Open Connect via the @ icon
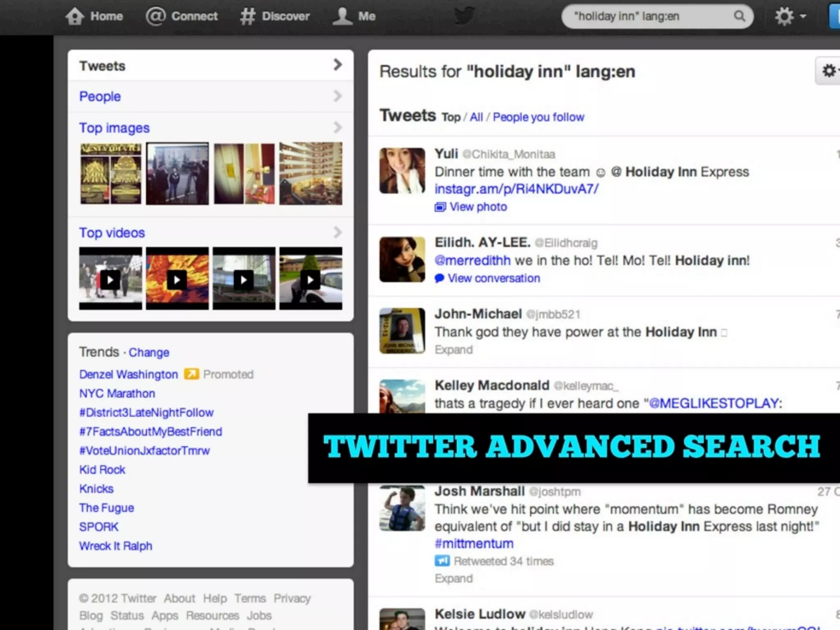Viewport: 840px width, 630px height. (x=156, y=16)
